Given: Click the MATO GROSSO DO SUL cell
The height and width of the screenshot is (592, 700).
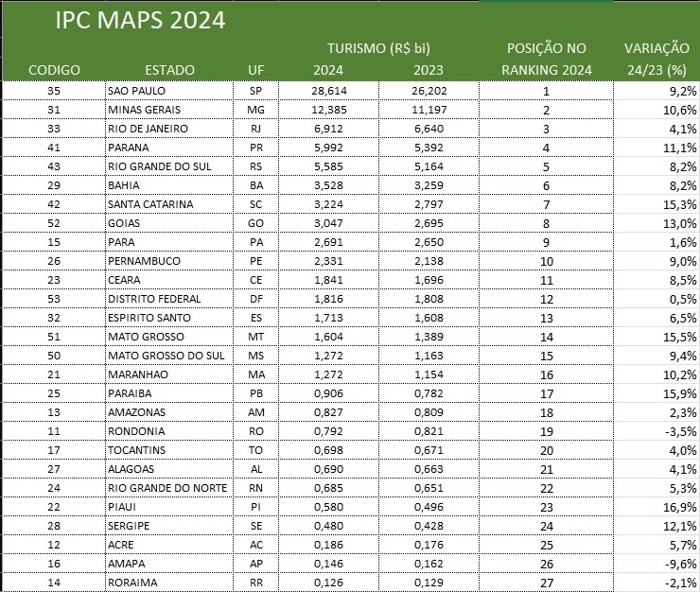Looking at the screenshot, I should coord(169,356).
